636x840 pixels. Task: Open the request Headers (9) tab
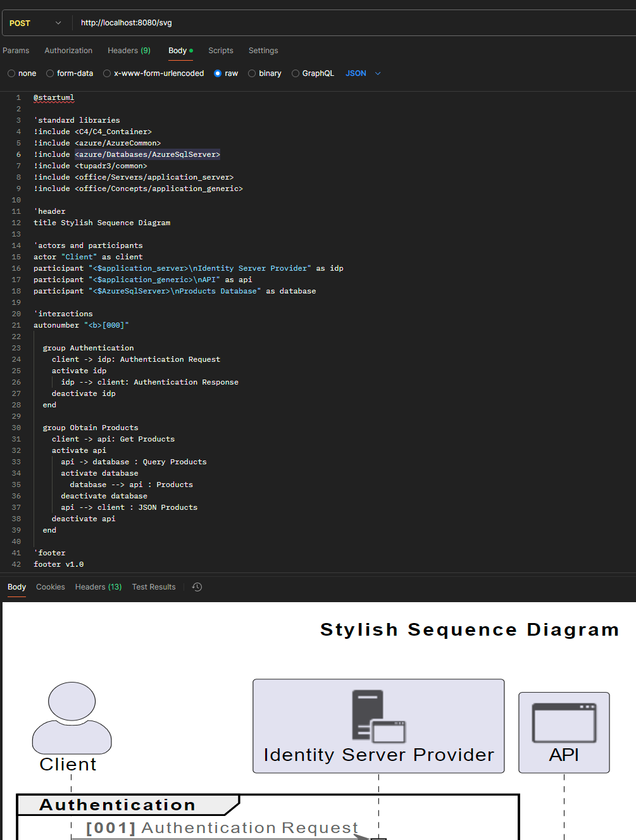coord(129,51)
